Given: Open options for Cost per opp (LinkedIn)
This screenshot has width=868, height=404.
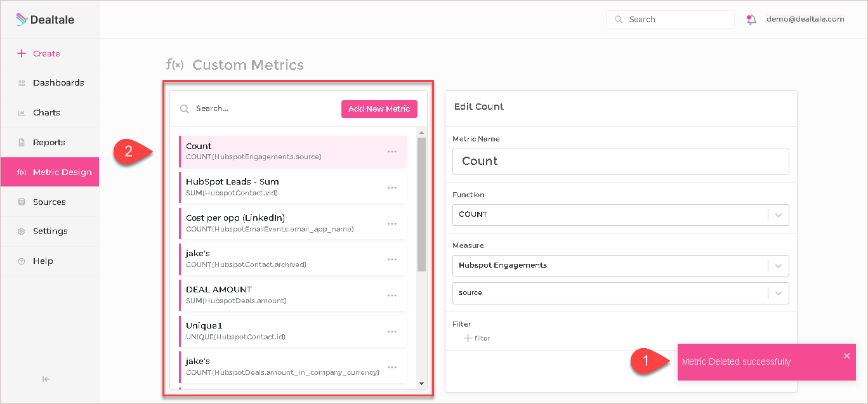Looking at the screenshot, I should coord(392,223).
